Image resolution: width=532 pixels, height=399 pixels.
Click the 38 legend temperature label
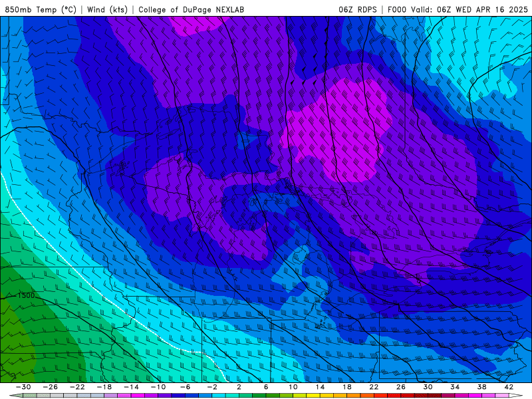coord(481,387)
